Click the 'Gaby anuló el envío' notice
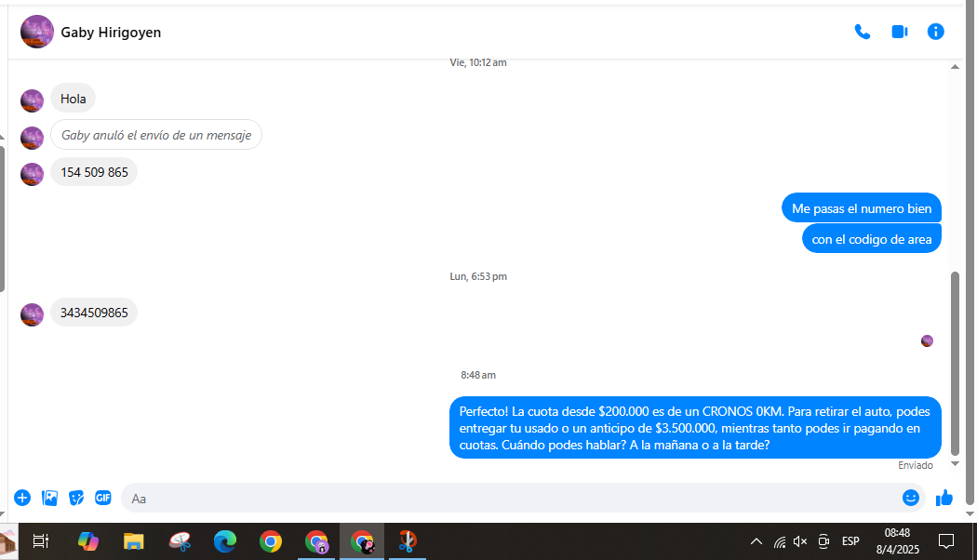The height and width of the screenshot is (560, 977). 156,135
